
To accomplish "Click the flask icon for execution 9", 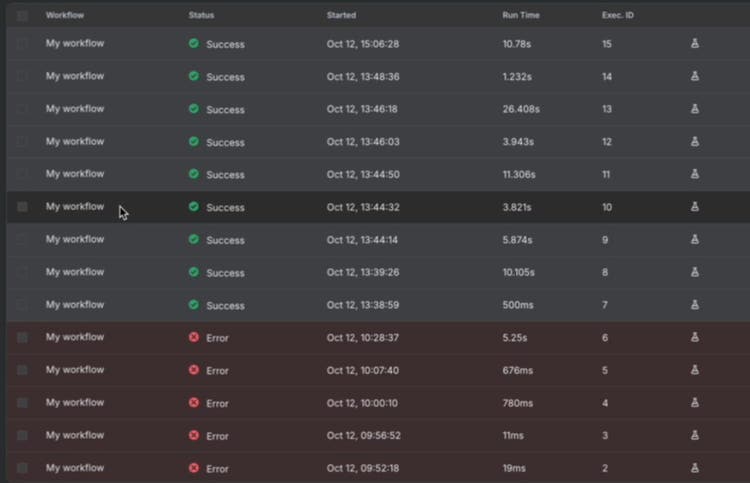I will coord(695,240).
